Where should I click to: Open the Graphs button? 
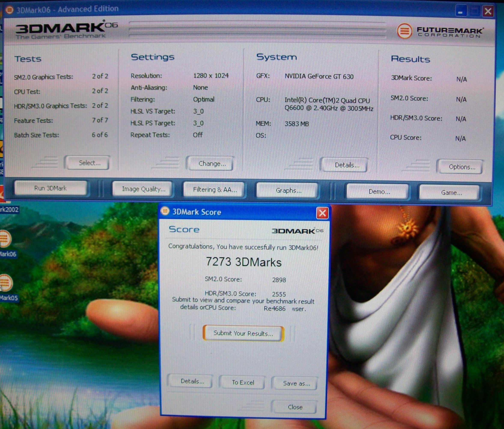coord(287,191)
